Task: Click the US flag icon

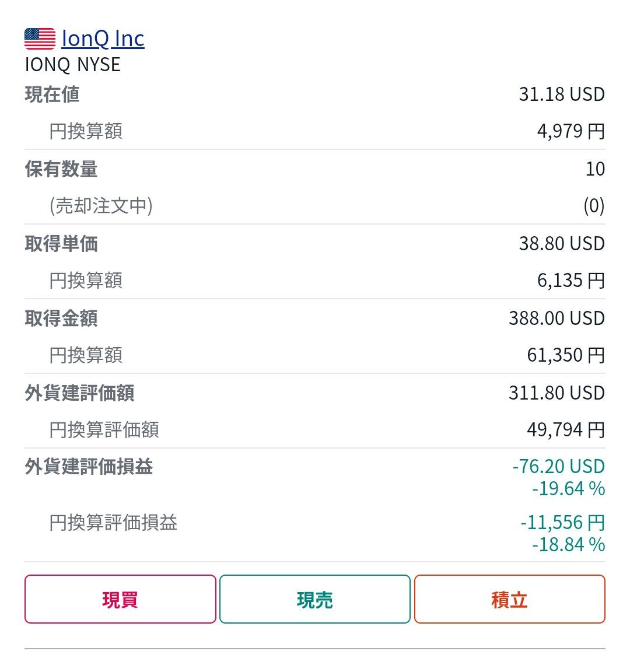Action: click(x=40, y=39)
